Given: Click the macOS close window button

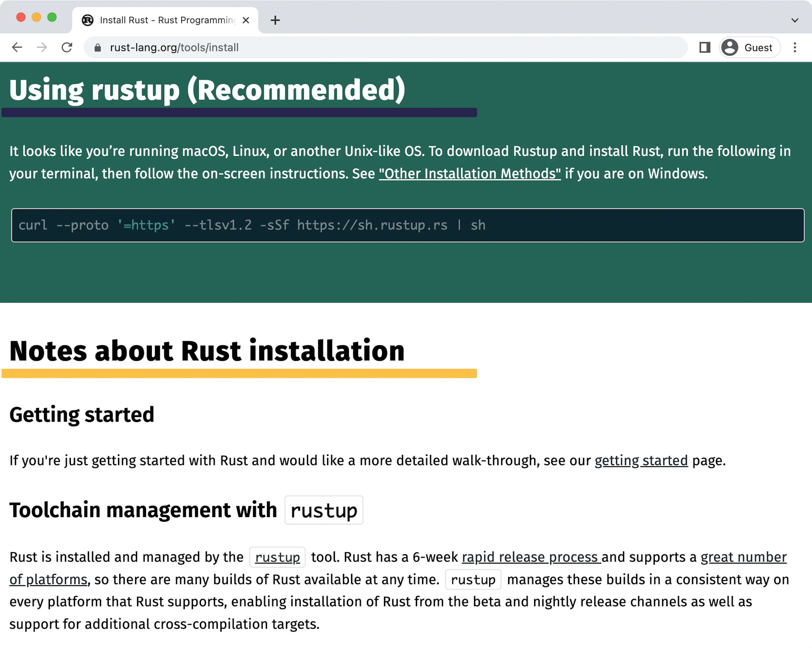Looking at the screenshot, I should click(x=21, y=17).
